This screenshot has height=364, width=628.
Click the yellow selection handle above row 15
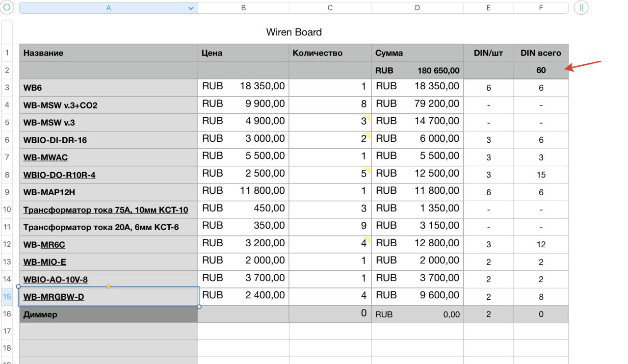coord(108,286)
